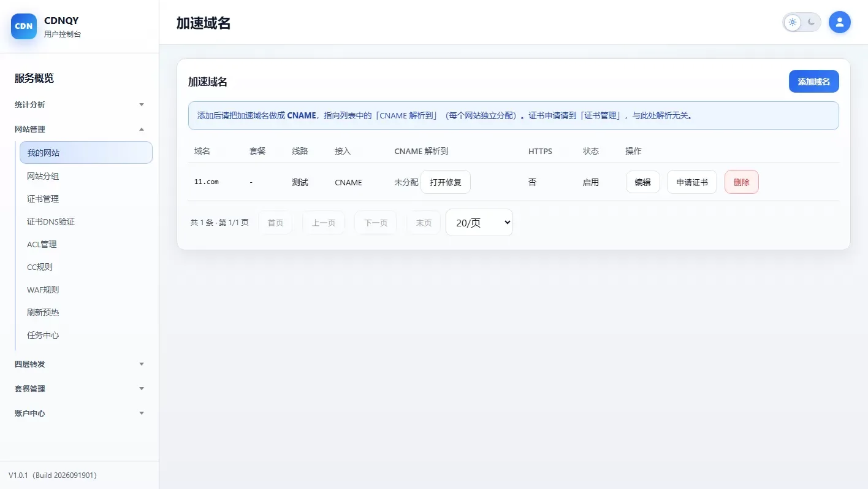868x489 pixels.
Task: Open WAF规则 in the sidebar
Action: (86, 290)
